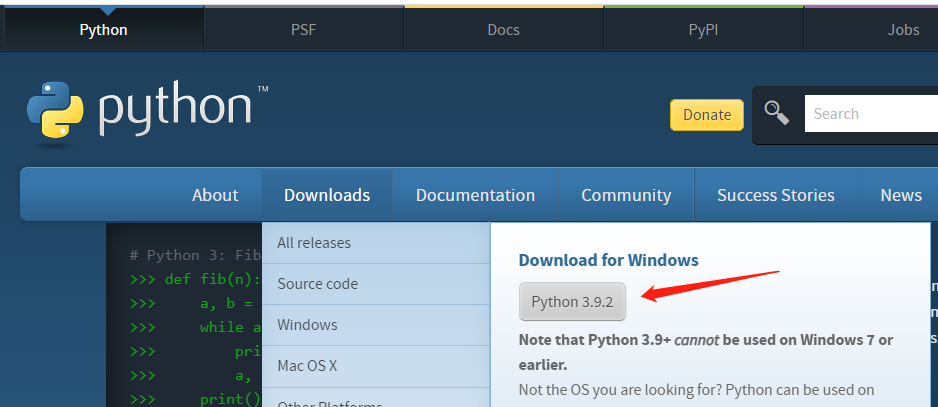Select All releases in Downloads dropdown
Viewport: 938px width, 407px height.
[376, 243]
